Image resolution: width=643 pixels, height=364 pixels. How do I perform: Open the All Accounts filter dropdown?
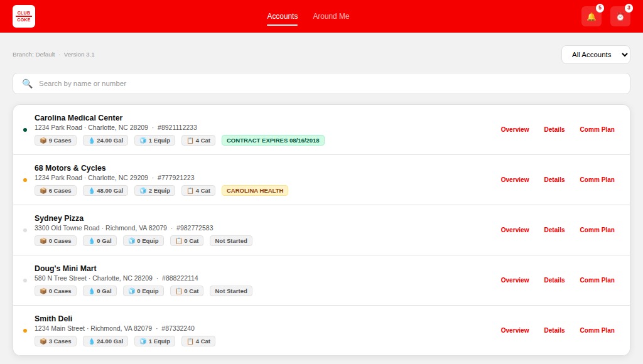(595, 55)
